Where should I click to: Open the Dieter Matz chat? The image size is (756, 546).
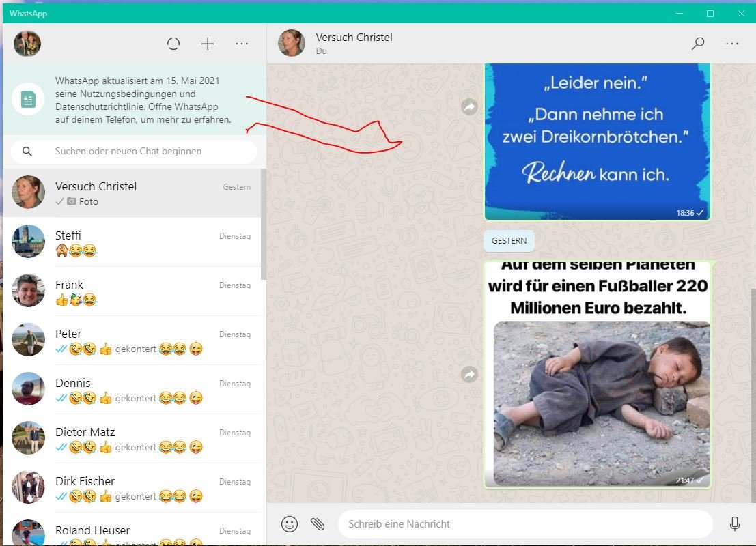click(132, 439)
